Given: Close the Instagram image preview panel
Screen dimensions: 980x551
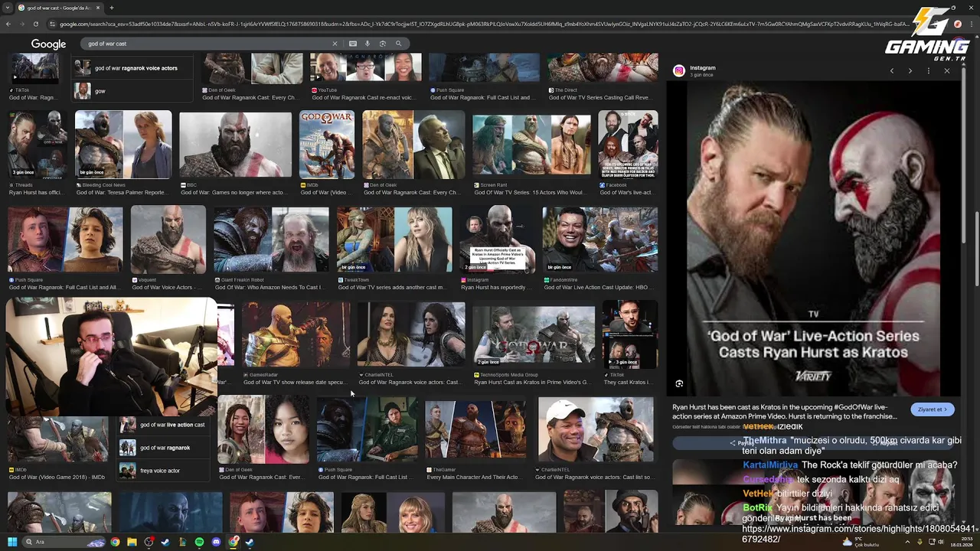Looking at the screenshot, I should [947, 70].
